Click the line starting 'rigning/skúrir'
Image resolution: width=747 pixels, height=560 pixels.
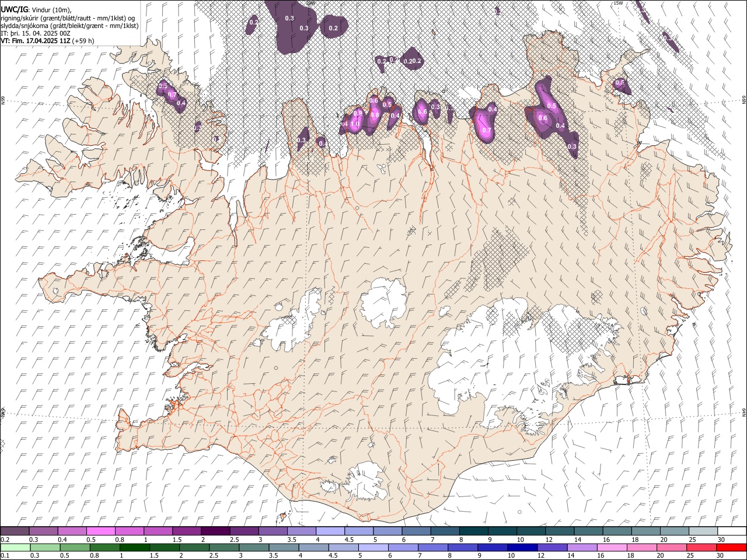point(68,18)
